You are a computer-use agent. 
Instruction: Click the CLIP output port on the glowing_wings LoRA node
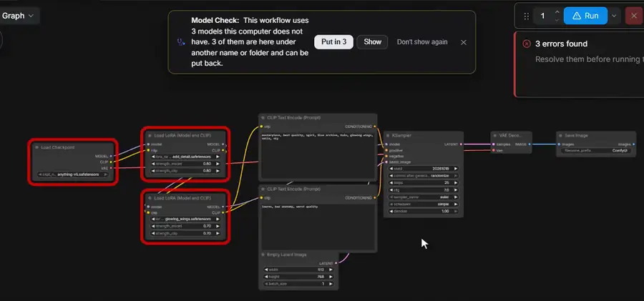[223, 212]
